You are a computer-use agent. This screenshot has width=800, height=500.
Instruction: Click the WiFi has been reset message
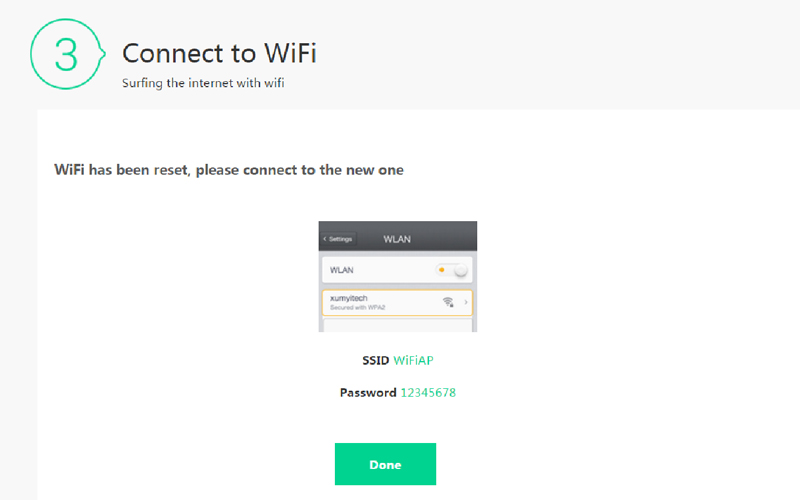pos(229,170)
